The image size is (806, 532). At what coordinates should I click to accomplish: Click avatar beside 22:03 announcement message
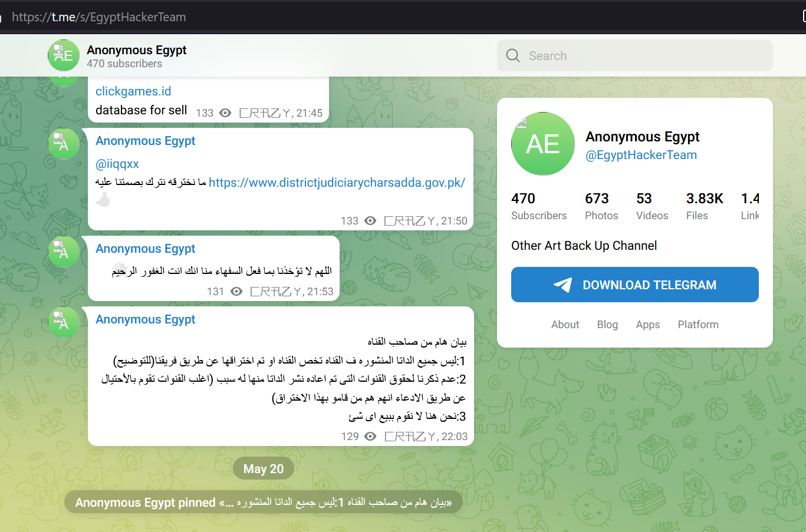point(64,322)
